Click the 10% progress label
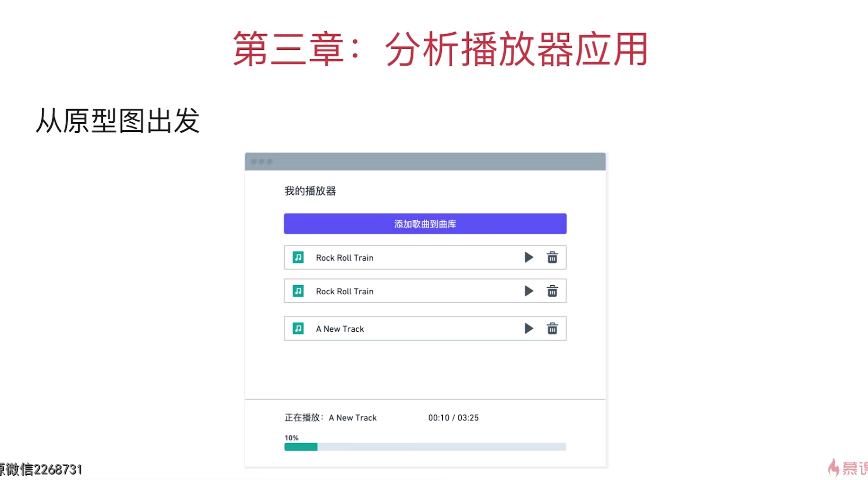 click(x=291, y=438)
